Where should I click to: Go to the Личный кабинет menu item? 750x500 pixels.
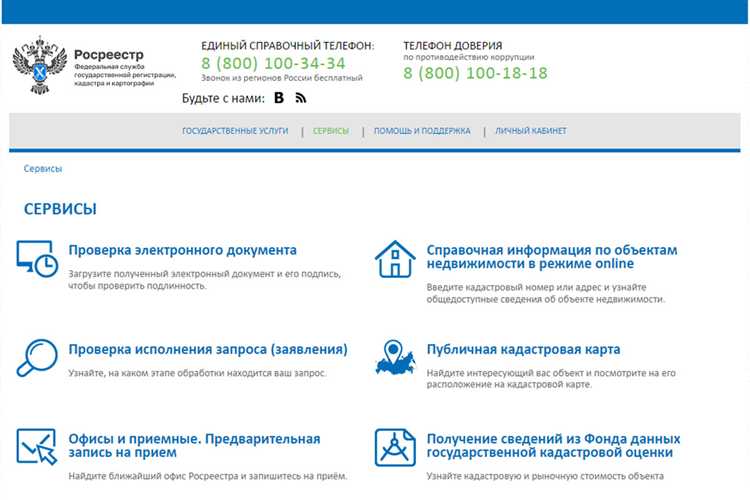tap(530, 131)
